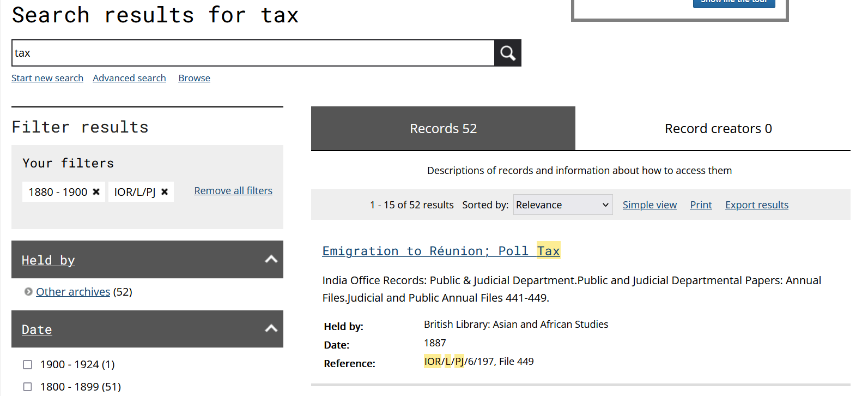Screen dimensions: 868x396
Task: Click Export results link
Action: pyautogui.click(x=756, y=205)
